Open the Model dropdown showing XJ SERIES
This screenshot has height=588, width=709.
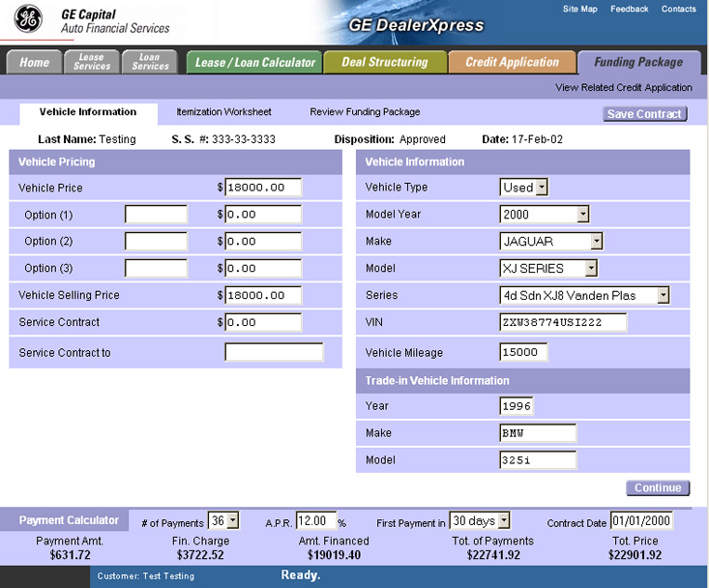click(x=548, y=268)
